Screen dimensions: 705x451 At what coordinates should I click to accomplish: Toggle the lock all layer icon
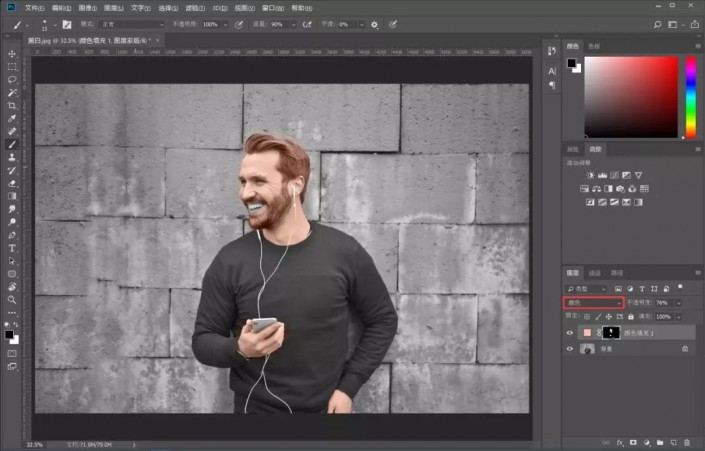pos(632,316)
